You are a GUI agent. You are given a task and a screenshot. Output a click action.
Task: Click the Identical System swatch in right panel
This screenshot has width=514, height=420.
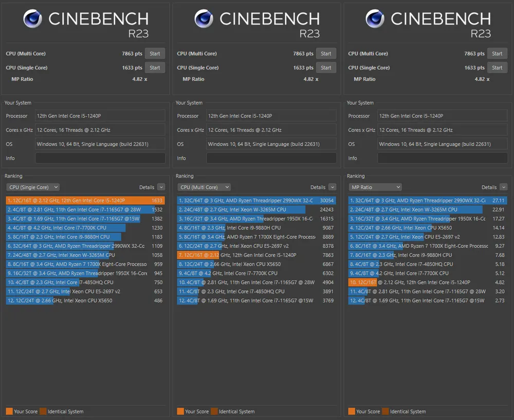(x=385, y=411)
